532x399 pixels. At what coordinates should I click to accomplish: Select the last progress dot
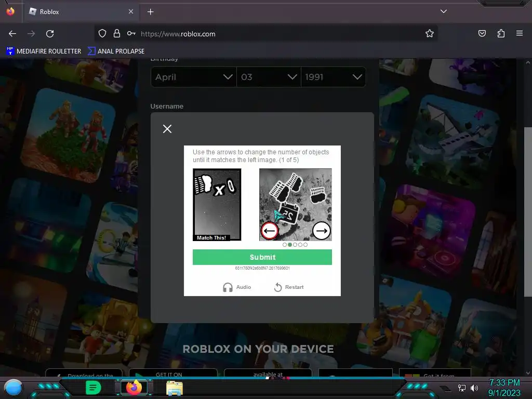pyautogui.click(x=305, y=245)
